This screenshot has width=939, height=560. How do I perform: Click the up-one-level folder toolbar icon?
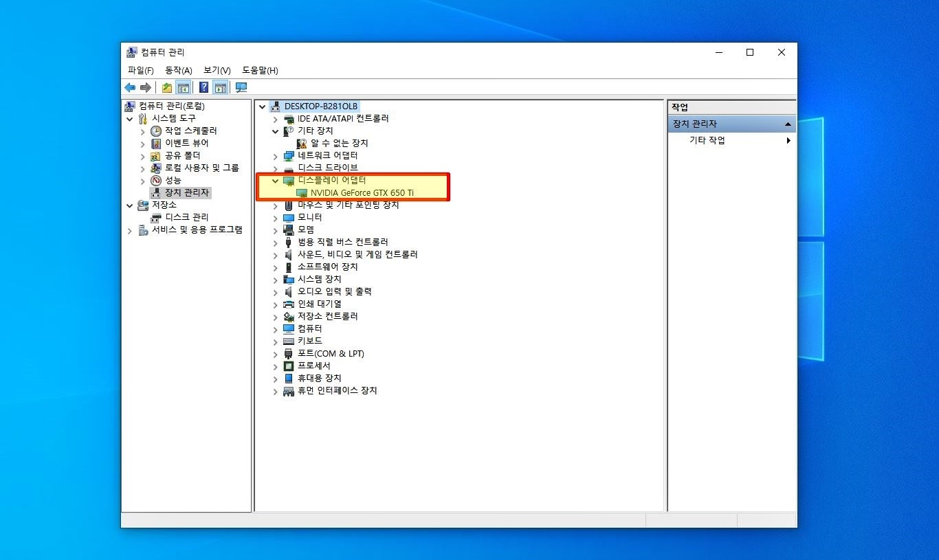pos(167,87)
